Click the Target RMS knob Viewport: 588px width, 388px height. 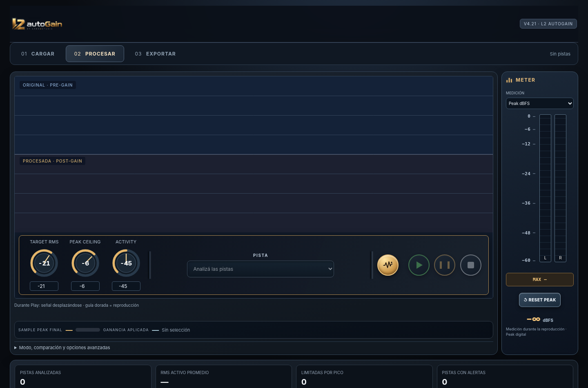[x=44, y=263]
